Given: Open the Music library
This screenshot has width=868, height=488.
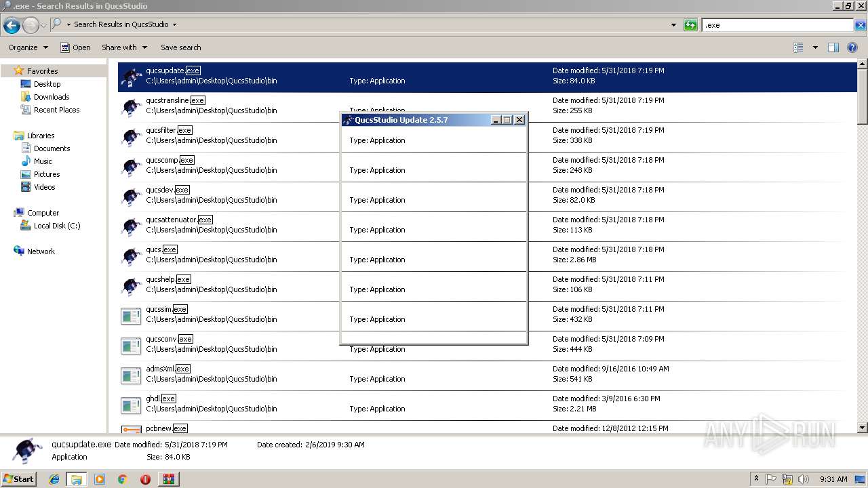Looking at the screenshot, I should click(43, 161).
